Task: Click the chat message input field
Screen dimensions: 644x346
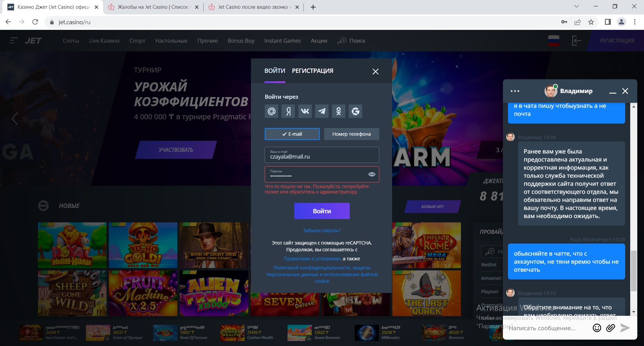Action: (x=548, y=328)
